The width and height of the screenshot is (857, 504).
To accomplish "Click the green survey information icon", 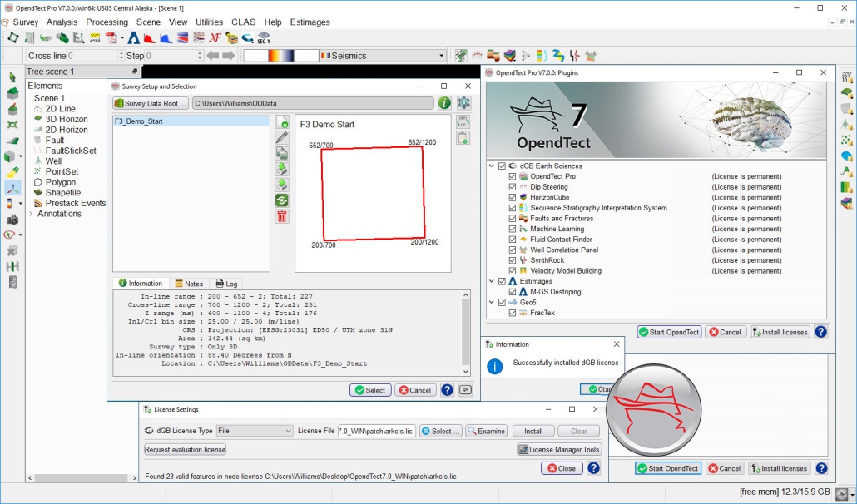I will [x=444, y=103].
